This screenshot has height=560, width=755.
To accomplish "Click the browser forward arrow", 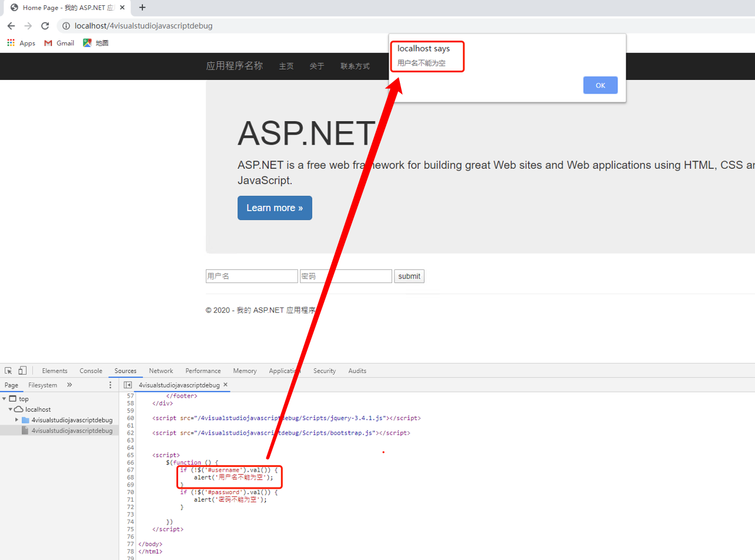I will pyautogui.click(x=28, y=26).
